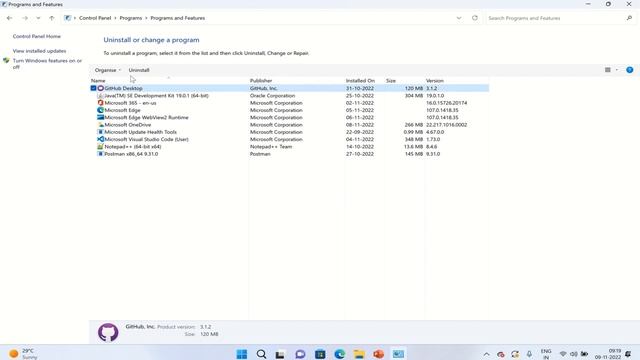This screenshot has height=360, width=640.
Task: Open Microsoft Edge from the taskbar
Action: [340, 354]
